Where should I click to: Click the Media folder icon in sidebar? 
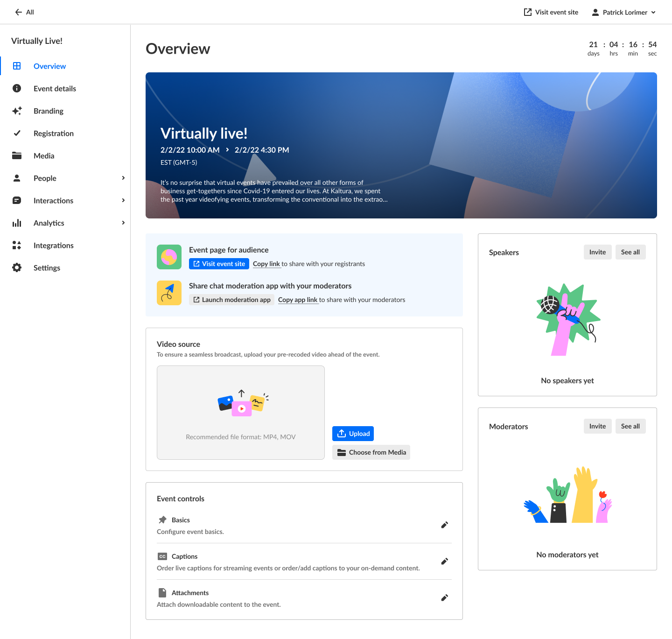pyautogui.click(x=17, y=155)
